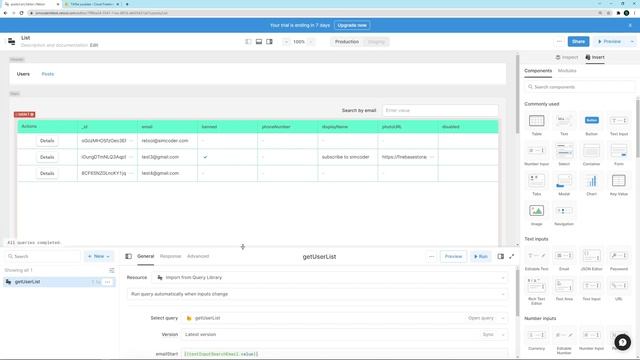The image size is (640, 360).
Task: Pick the commonly used Text Input component
Action: (619, 121)
